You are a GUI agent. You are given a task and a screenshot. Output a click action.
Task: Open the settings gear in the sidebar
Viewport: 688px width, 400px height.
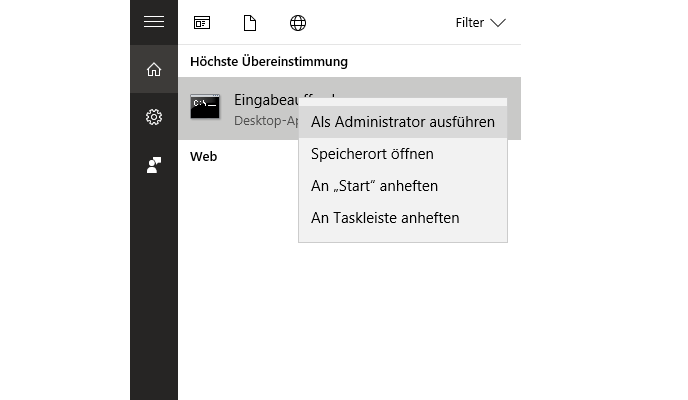[x=153, y=117]
